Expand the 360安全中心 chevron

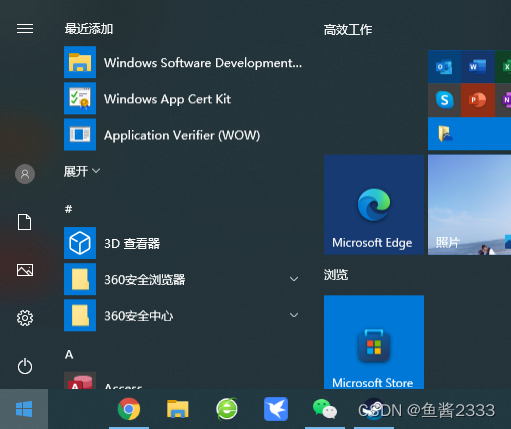[x=294, y=315]
